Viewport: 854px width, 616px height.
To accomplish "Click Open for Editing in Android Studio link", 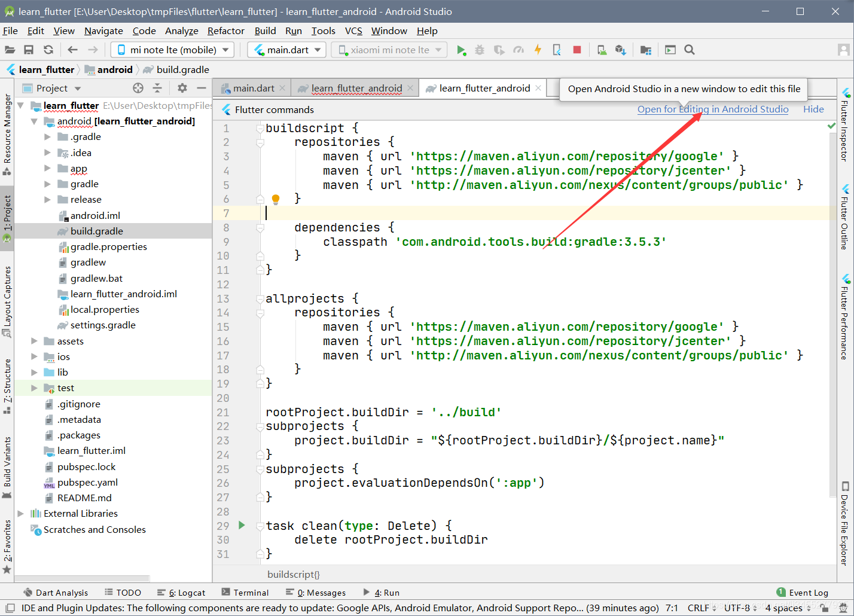I will tap(713, 109).
